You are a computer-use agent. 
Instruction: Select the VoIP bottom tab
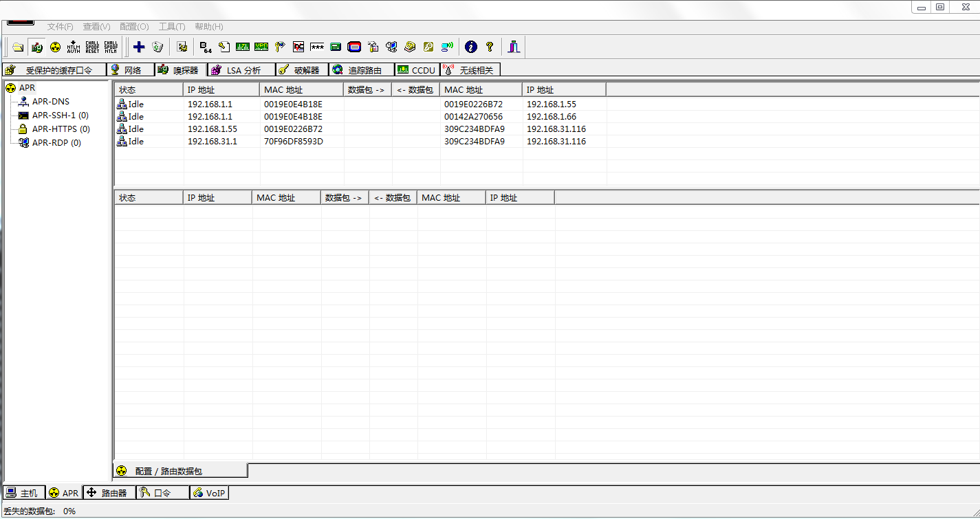[x=209, y=493]
